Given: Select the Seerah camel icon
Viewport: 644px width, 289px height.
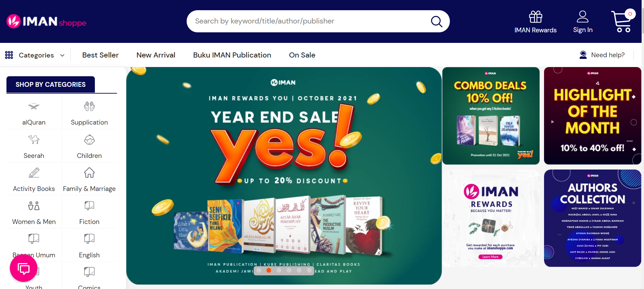Looking at the screenshot, I should 34,140.
